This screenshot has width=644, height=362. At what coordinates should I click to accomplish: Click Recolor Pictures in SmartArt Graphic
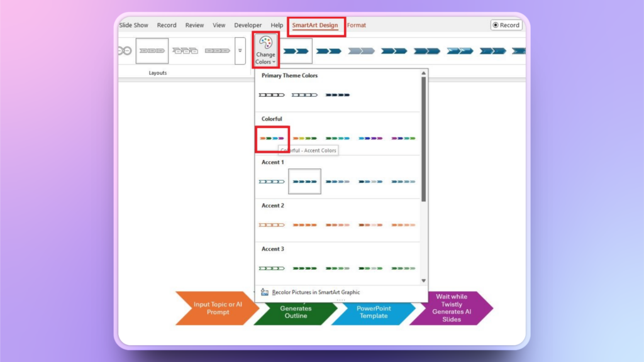pos(316,292)
